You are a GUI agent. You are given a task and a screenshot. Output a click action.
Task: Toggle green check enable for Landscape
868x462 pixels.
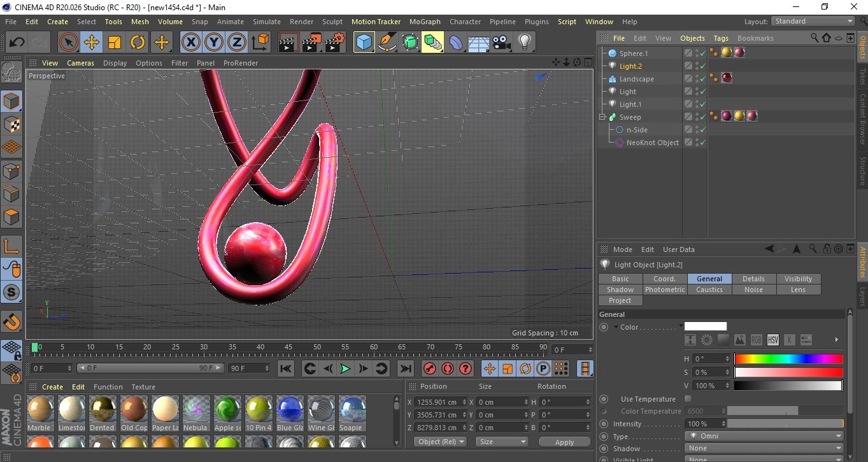pos(702,79)
